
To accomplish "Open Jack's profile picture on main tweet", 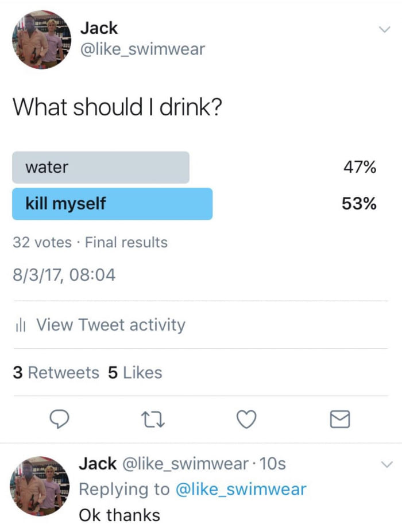I will (x=41, y=40).
